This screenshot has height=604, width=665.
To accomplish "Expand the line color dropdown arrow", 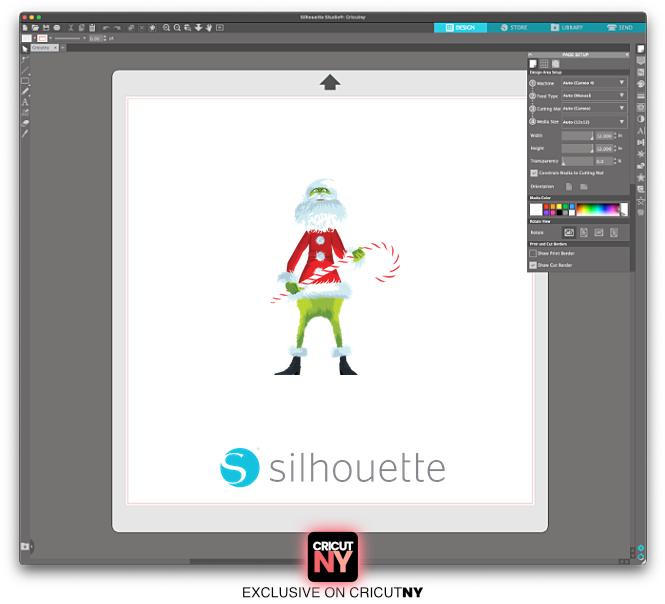I will tap(50, 38).
